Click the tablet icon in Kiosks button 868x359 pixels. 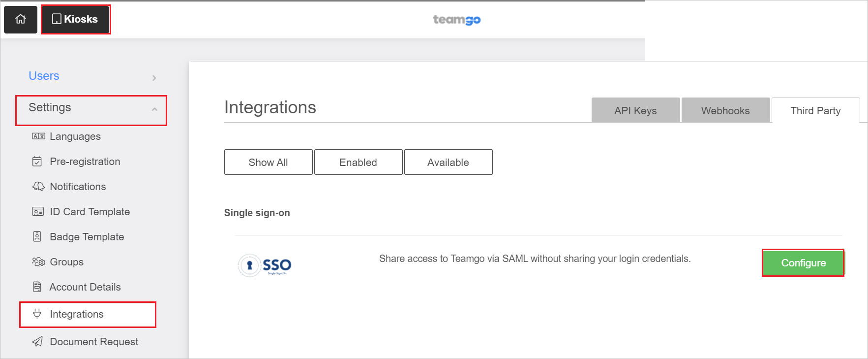57,19
